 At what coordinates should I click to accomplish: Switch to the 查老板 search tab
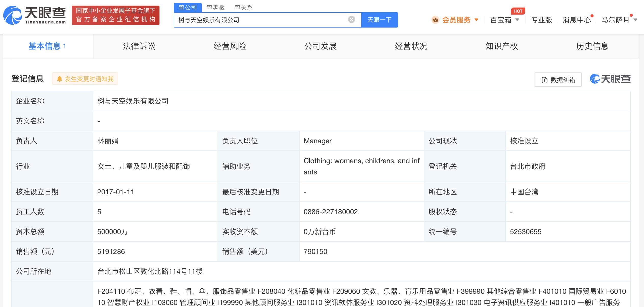coord(216,8)
